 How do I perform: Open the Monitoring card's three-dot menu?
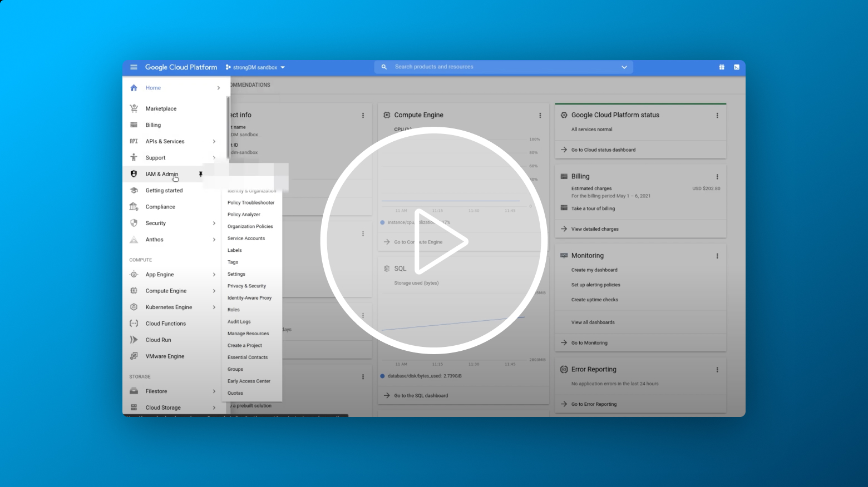[717, 256]
